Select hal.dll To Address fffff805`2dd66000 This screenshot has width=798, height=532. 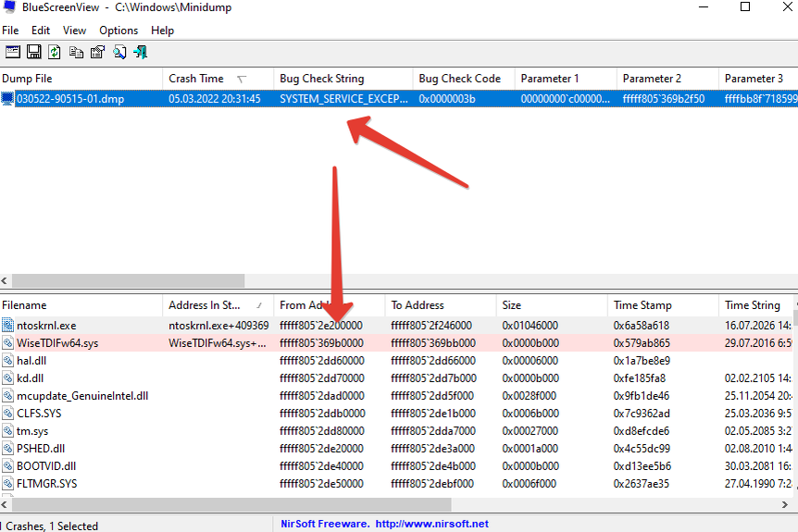coord(433,361)
